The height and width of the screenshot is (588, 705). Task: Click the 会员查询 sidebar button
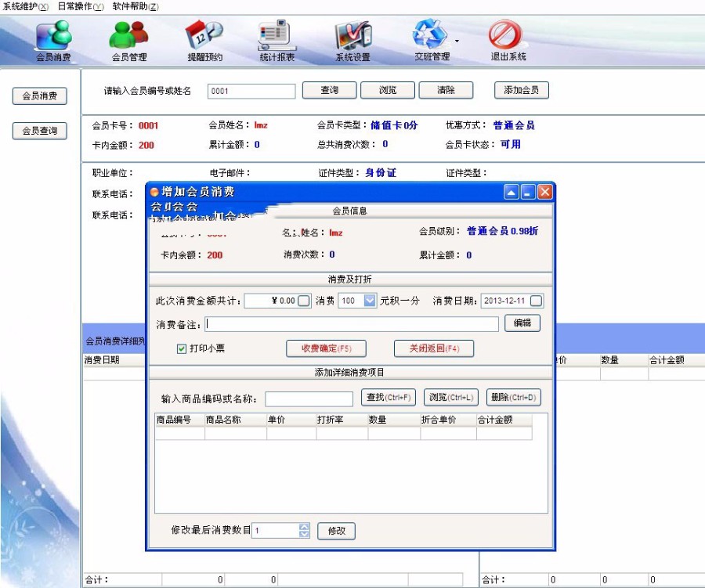pyautogui.click(x=40, y=131)
